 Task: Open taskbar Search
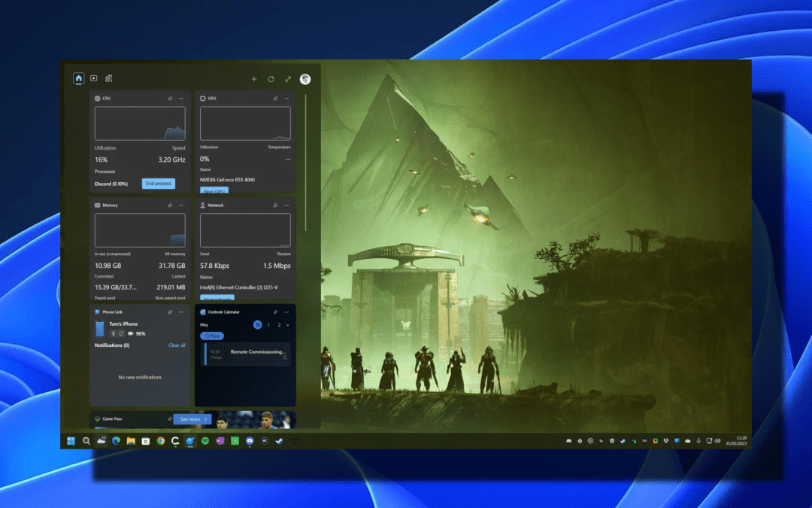(x=86, y=441)
